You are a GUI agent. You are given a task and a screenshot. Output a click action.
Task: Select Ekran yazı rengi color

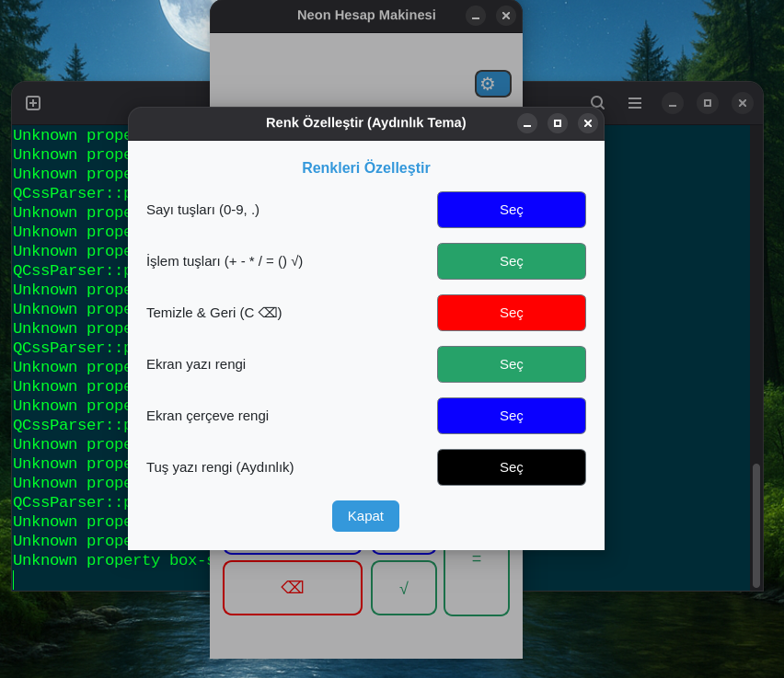[511, 364]
